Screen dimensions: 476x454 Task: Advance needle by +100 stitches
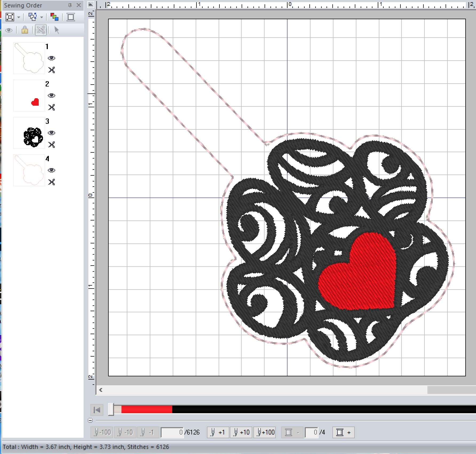point(266,432)
